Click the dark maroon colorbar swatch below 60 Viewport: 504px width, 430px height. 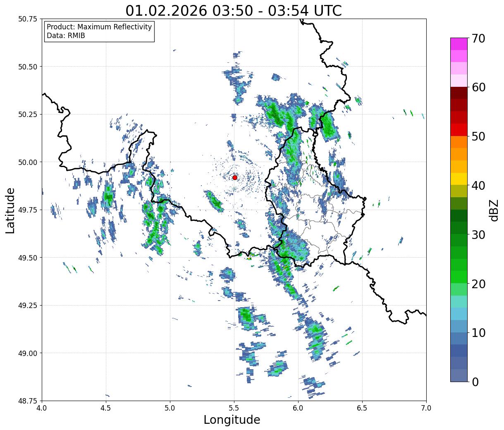click(x=459, y=93)
